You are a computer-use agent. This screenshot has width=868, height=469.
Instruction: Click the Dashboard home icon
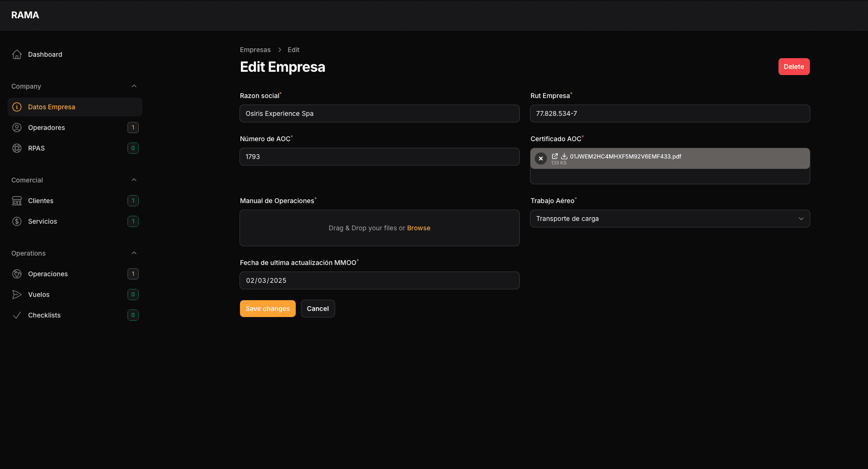tap(17, 54)
